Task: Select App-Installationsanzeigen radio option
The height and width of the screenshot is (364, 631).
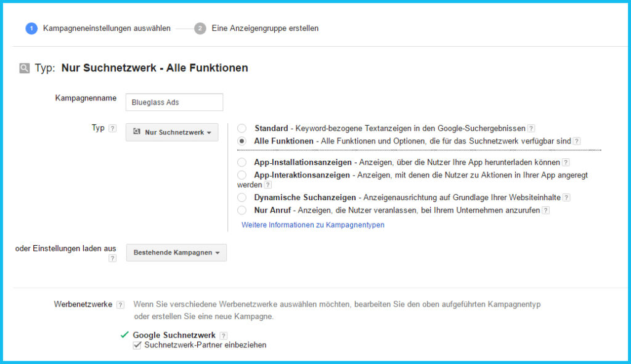Action: click(242, 163)
